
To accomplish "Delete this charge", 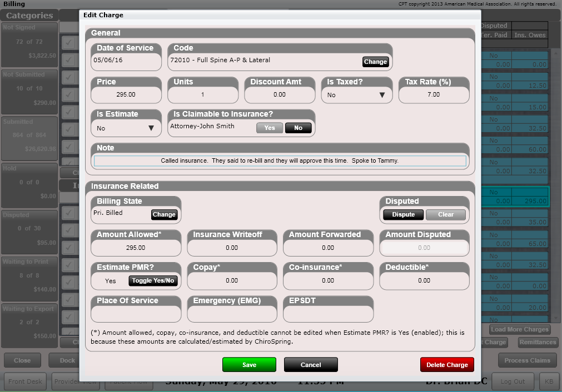I will (x=447, y=365).
